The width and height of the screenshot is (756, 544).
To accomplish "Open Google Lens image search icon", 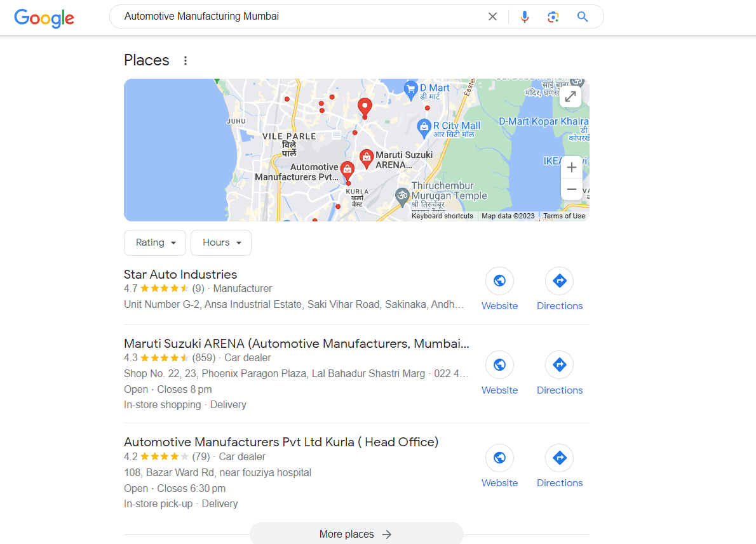I will (553, 17).
